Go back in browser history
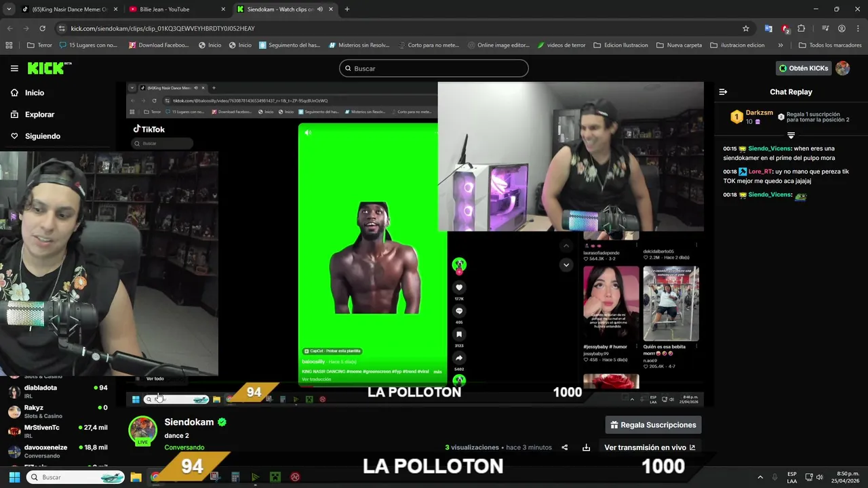This screenshot has height=488, width=868. click(x=9, y=28)
